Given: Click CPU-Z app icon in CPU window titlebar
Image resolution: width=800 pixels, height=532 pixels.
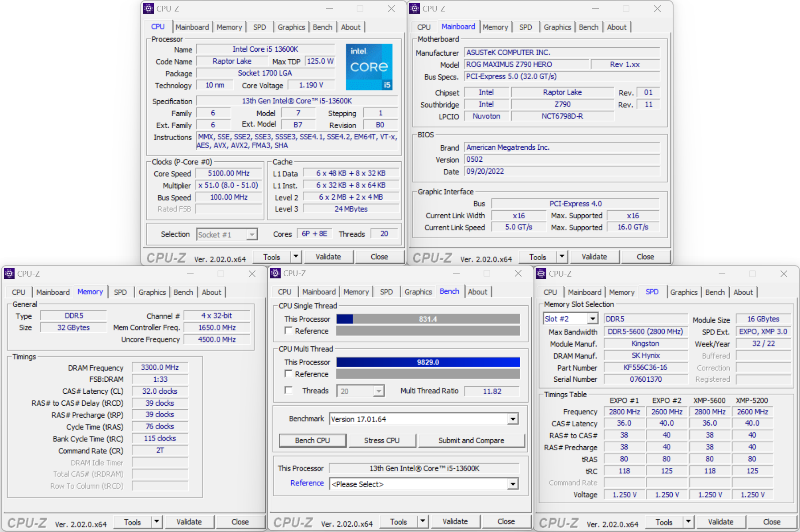Looking at the screenshot, I should pyautogui.click(x=149, y=8).
